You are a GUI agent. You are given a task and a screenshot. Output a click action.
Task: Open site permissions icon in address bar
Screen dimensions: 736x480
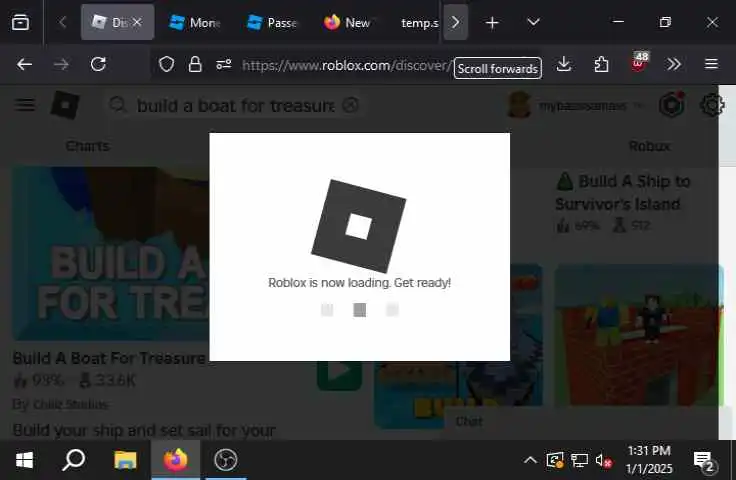pos(223,64)
